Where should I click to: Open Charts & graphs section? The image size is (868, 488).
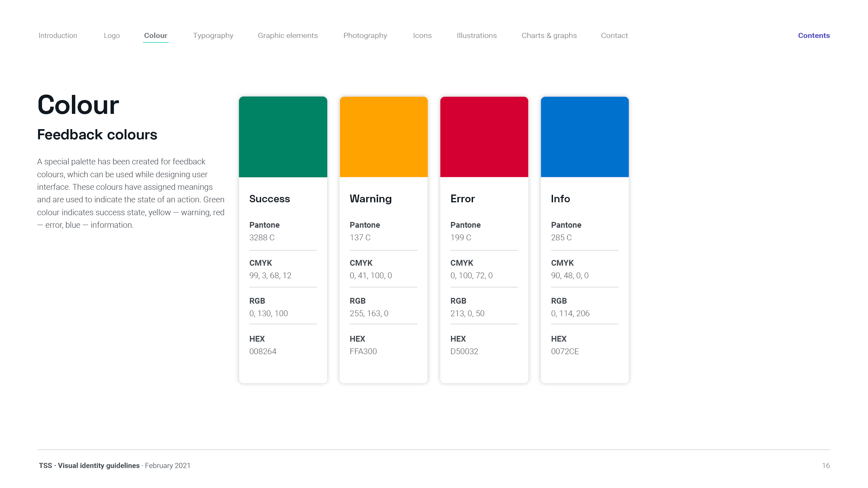549,36
